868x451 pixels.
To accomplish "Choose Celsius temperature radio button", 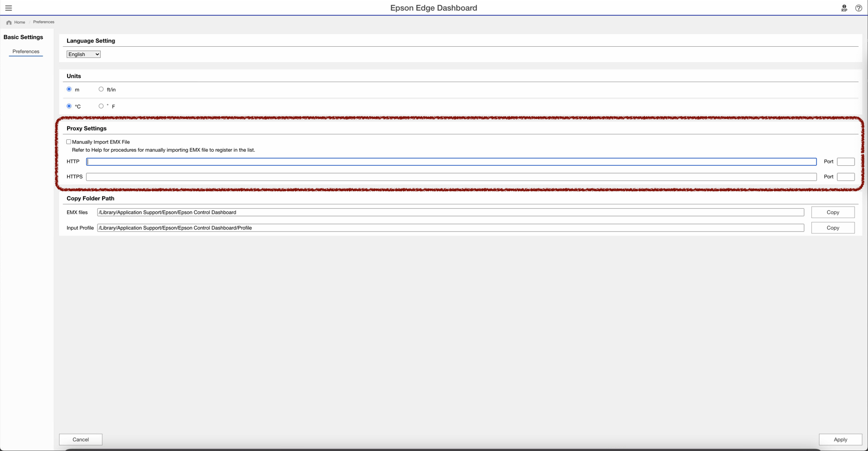I will (69, 106).
